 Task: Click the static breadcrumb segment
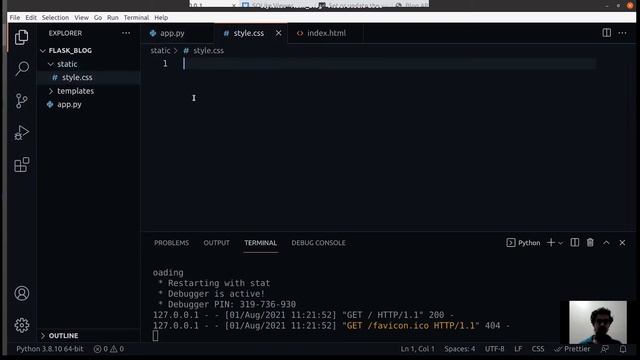[160, 51]
